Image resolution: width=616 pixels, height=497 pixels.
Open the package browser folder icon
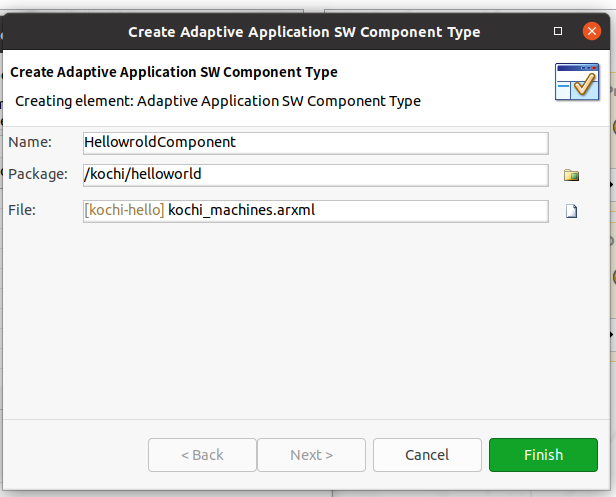coord(571,175)
